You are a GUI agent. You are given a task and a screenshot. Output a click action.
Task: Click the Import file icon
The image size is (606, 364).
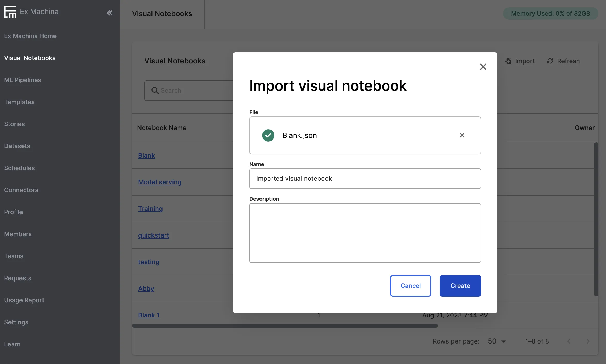click(x=508, y=61)
